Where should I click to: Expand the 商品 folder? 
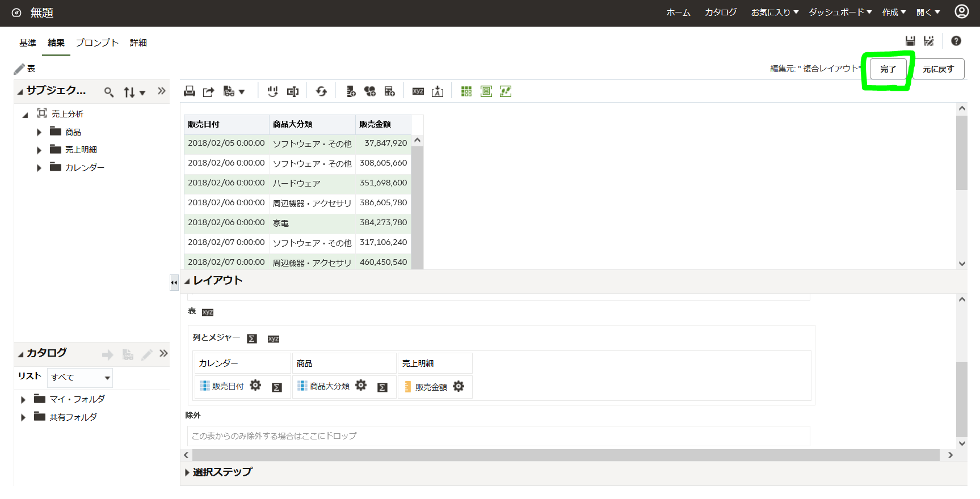[x=39, y=132]
